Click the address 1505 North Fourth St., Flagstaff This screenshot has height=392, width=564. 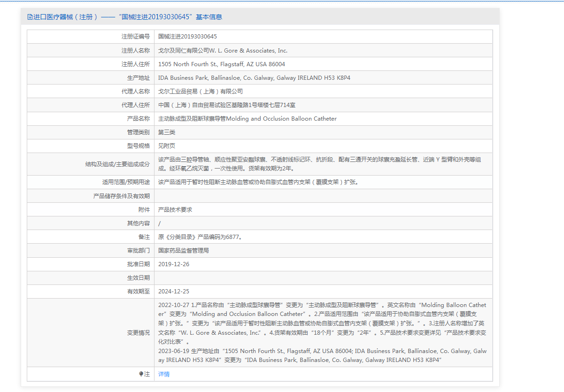(x=222, y=64)
